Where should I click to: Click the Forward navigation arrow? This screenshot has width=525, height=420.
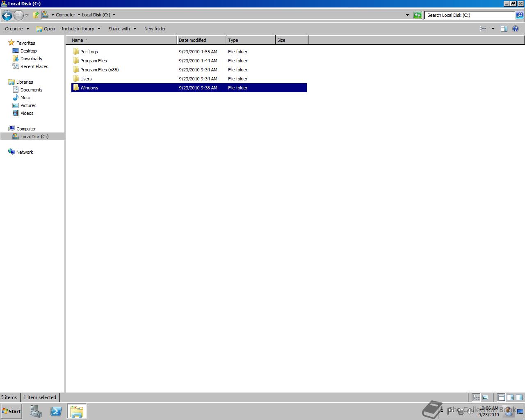(x=18, y=16)
